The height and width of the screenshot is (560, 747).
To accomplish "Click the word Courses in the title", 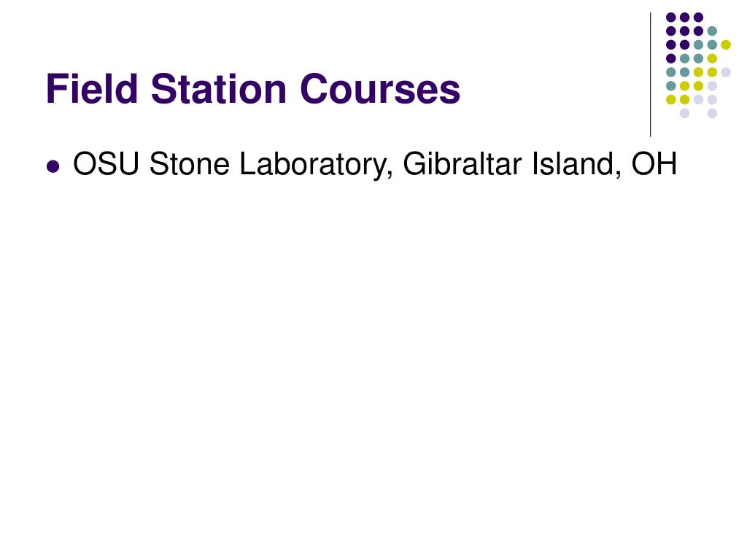I will [x=380, y=88].
